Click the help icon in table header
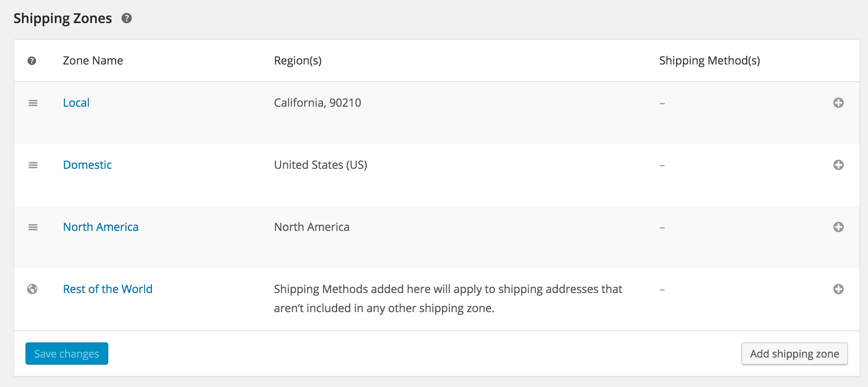This screenshot has width=868, height=387. [x=32, y=61]
